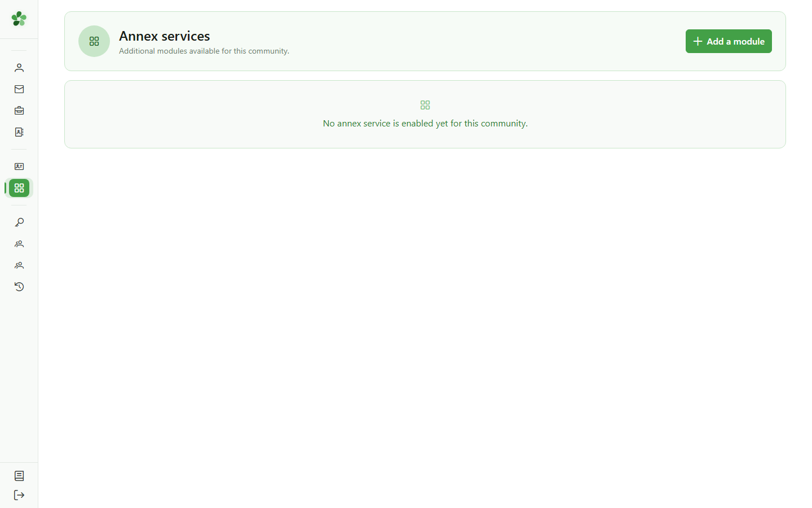Open the key icon in the sidebar
Image resolution: width=812 pixels, height=508 pixels.
tap(19, 222)
